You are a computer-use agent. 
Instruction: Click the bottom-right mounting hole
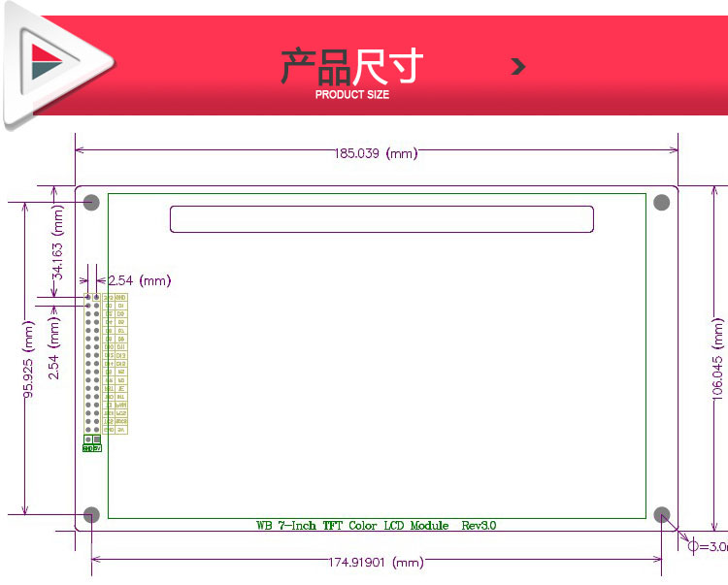click(662, 515)
